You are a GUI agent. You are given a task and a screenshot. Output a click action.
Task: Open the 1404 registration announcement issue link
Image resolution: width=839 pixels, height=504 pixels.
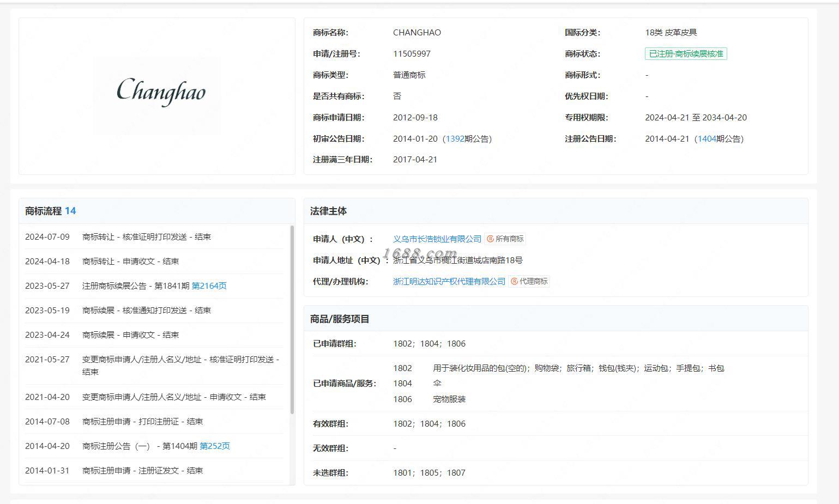[707, 139]
